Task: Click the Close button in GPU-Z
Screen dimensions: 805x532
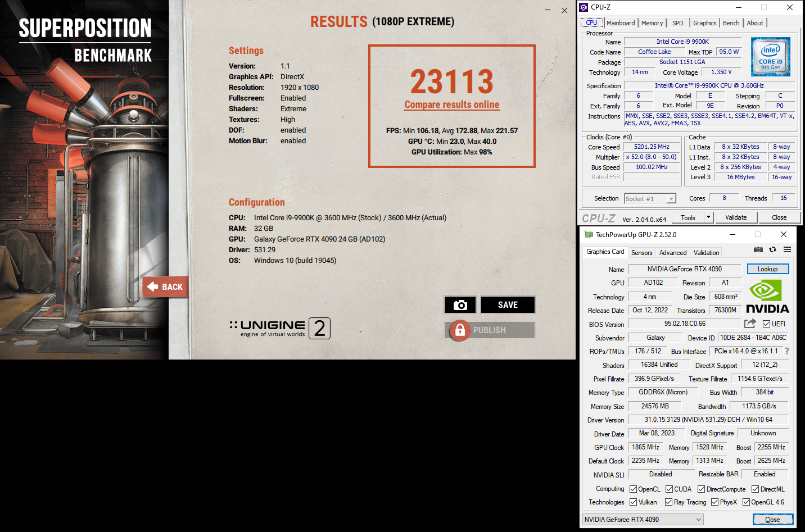Action: (x=772, y=520)
